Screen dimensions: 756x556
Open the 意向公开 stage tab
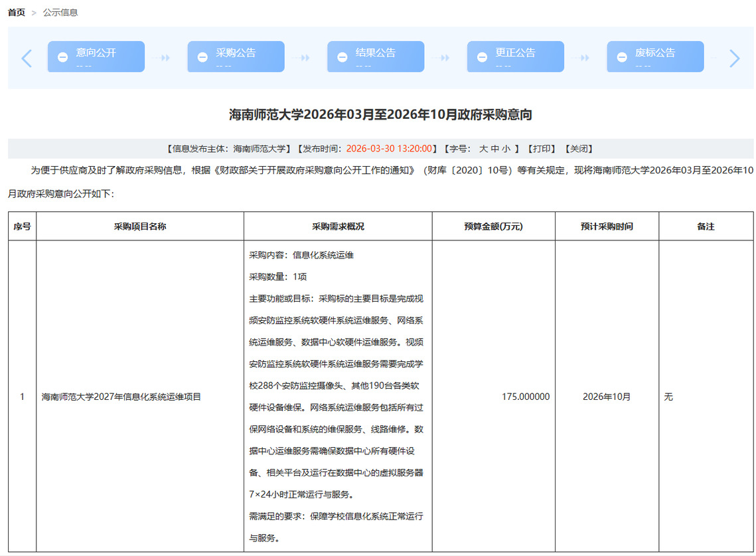pyautogui.click(x=96, y=53)
